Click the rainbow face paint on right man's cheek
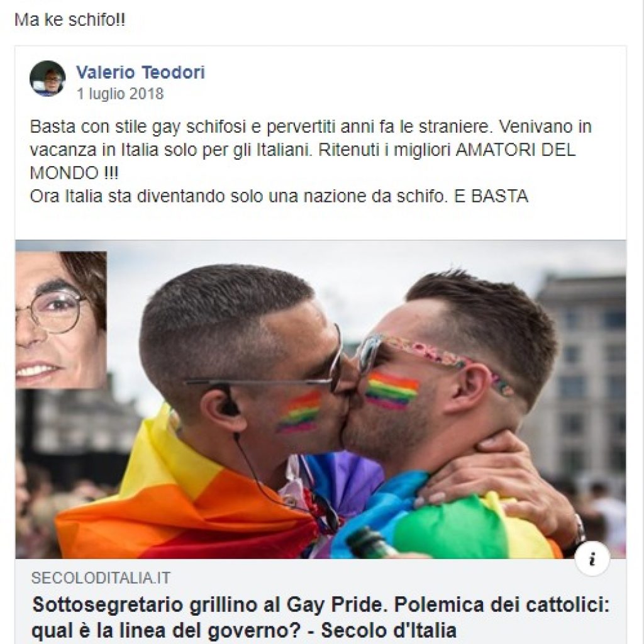This screenshot has height=644, width=644. 392,390
